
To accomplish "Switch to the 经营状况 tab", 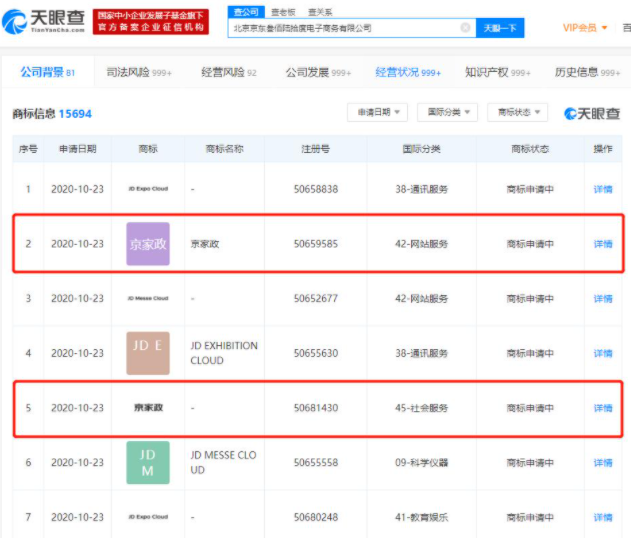I will click(x=408, y=73).
